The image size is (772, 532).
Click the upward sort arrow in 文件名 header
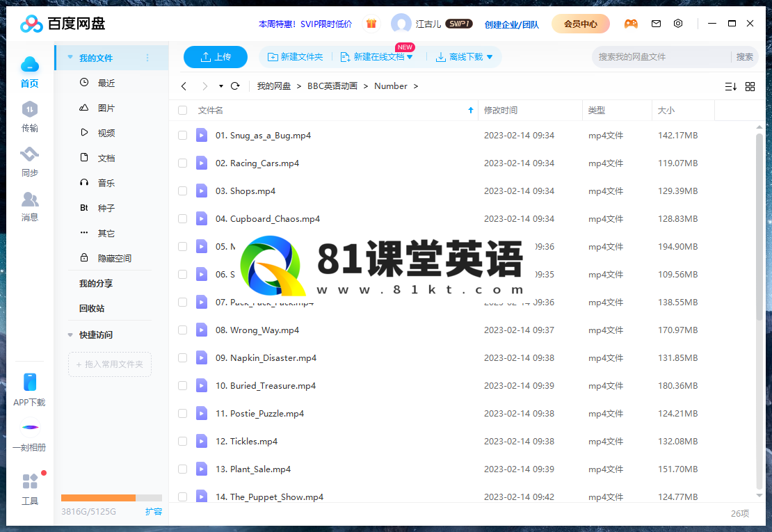[471, 111]
